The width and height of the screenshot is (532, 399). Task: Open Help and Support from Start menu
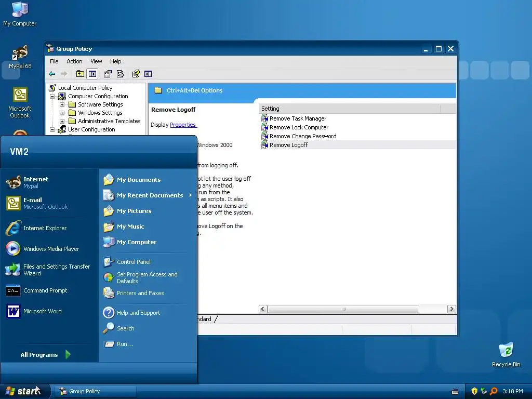click(x=131, y=312)
